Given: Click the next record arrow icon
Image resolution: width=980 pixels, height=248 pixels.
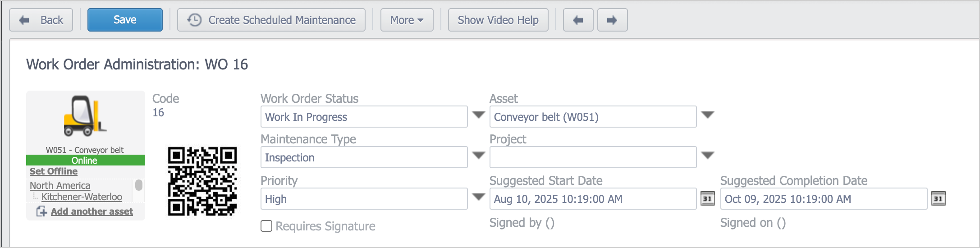Looking at the screenshot, I should (612, 20).
